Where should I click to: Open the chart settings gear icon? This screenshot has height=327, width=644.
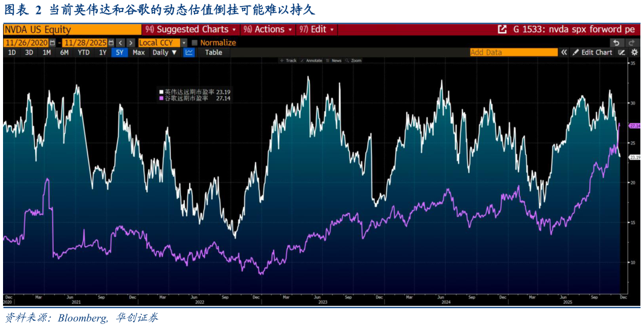pyautogui.click(x=634, y=53)
